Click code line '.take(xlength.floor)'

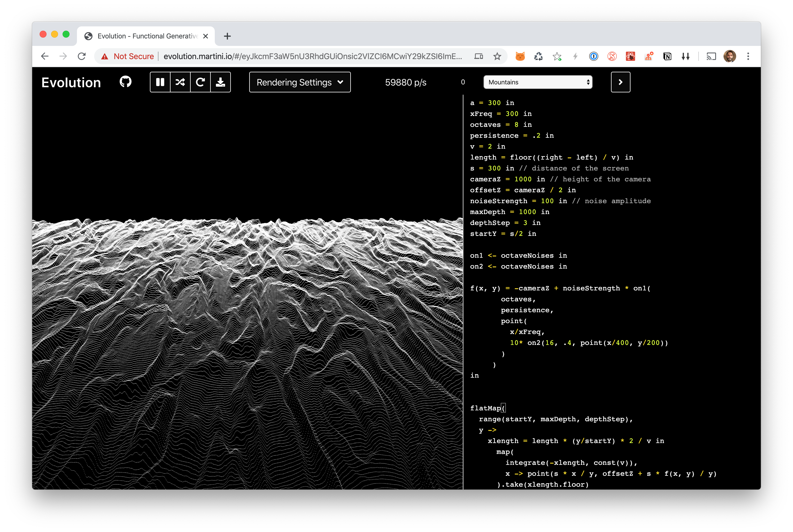tap(542, 484)
